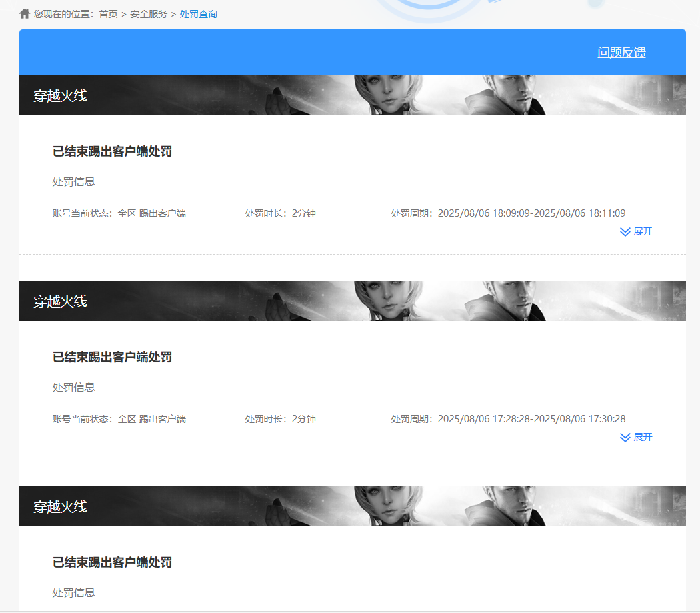Screen dimensions: 700x613
Task: Click the double-chevron icon beside the first 展开
Action: [x=625, y=232]
